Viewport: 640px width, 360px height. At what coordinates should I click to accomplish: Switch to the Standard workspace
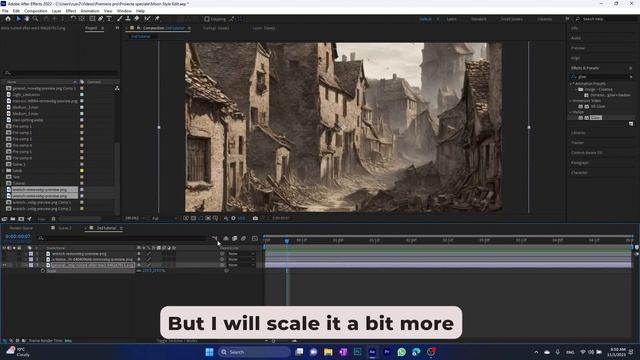[x=478, y=19]
